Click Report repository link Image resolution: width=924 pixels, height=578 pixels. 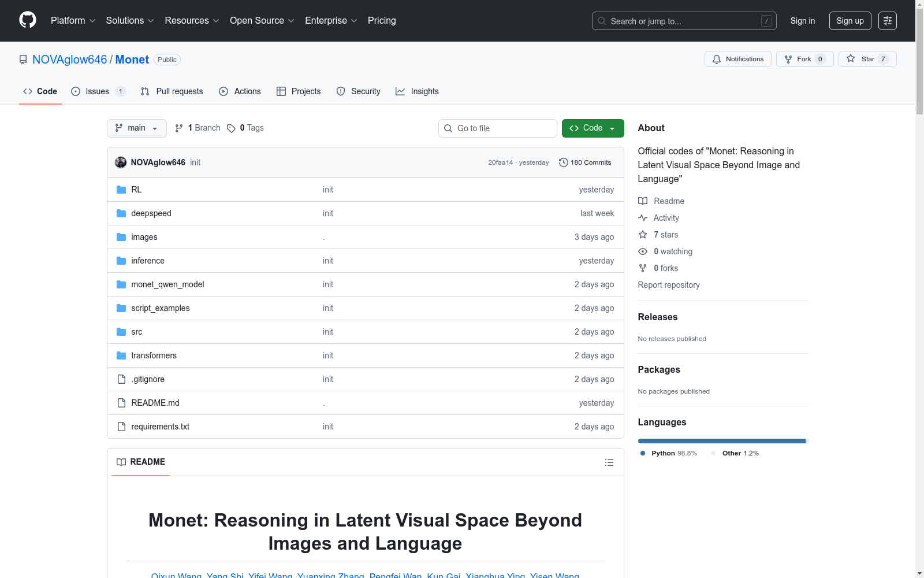[669, 285]
